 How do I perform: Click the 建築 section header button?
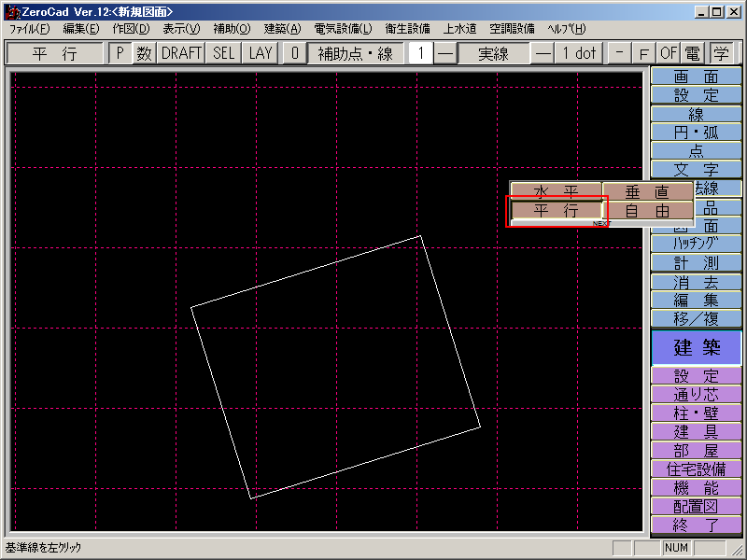[x=696, y=347]
